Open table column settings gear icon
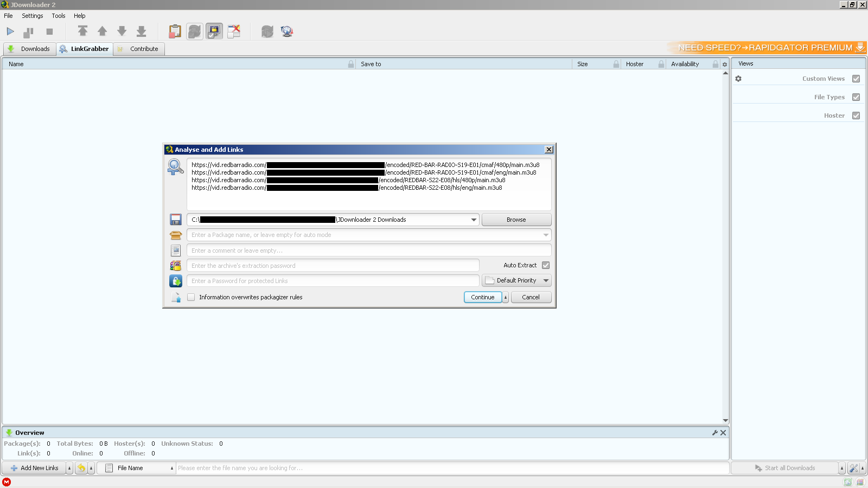This screenshot has height=488, width=868. point(725,64)
